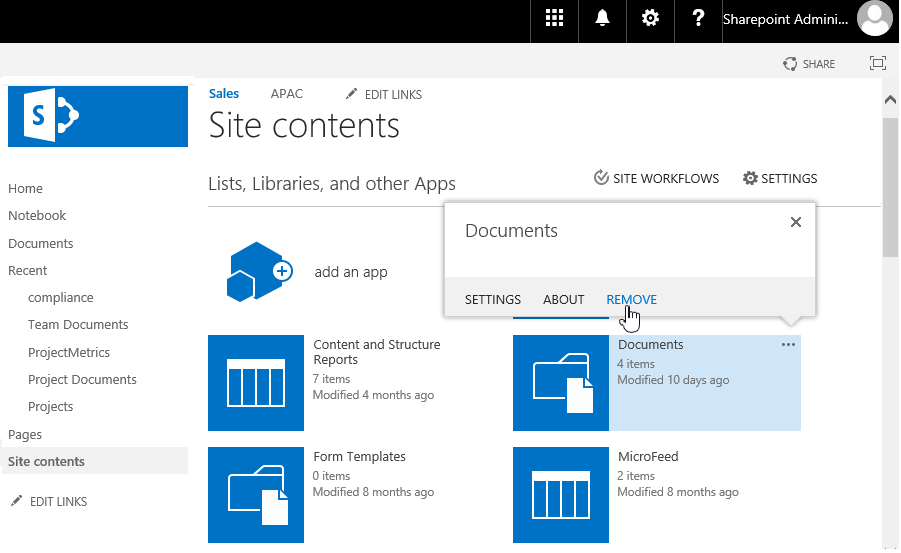
Task: Click 'Modified 10 days ago' text
Action: click(673, 380)
